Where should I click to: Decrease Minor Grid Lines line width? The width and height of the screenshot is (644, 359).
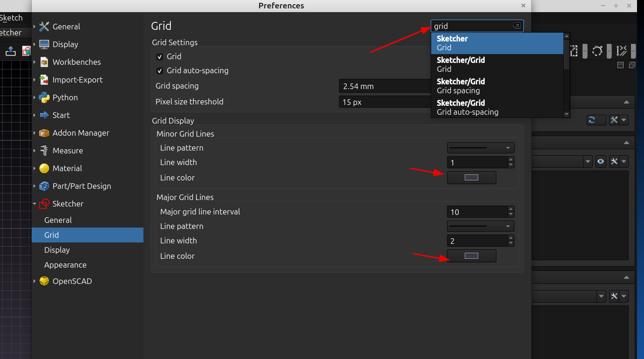pos(511,165)
